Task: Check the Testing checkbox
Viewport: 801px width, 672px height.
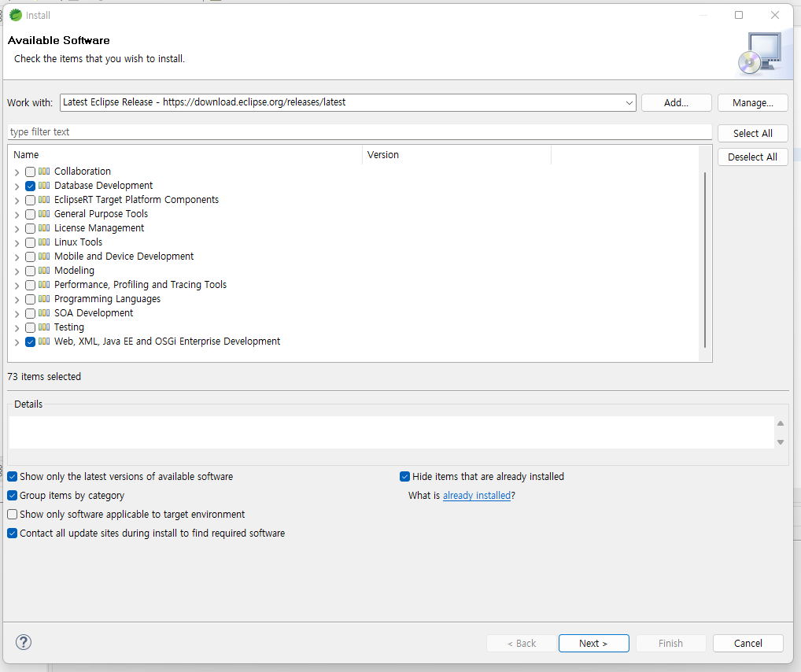Action: 30,327
